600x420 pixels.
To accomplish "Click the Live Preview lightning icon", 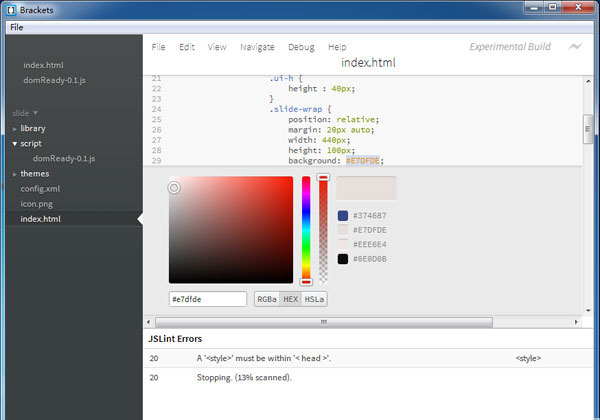I will 575,46.
